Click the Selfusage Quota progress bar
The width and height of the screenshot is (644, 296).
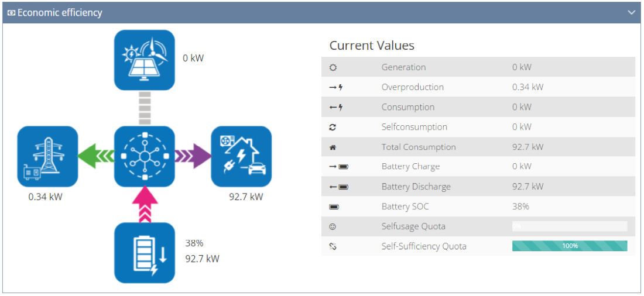[569, 226]
